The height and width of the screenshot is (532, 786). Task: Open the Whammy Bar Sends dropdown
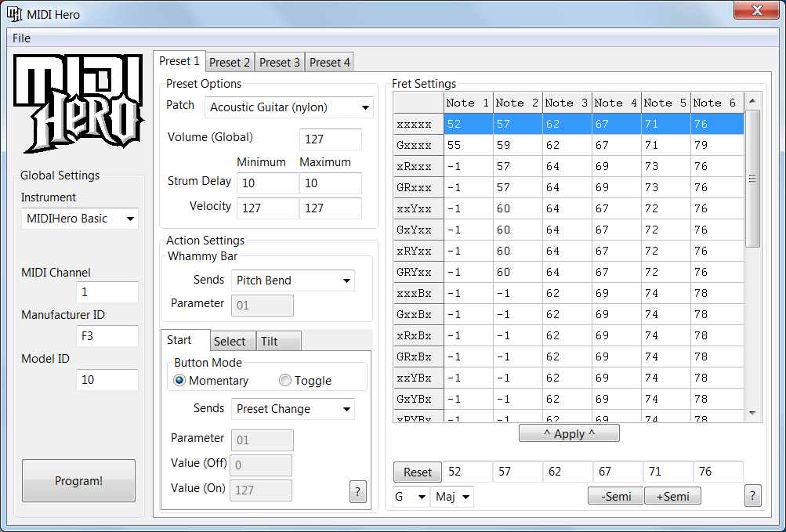(x=293, y=280)
